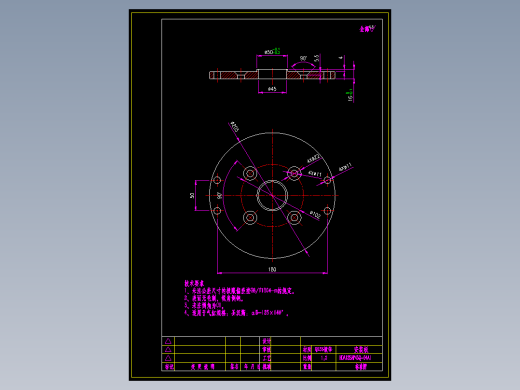
Task: Click the ø50 toleranced diameter label
Action: click(272, 51)
